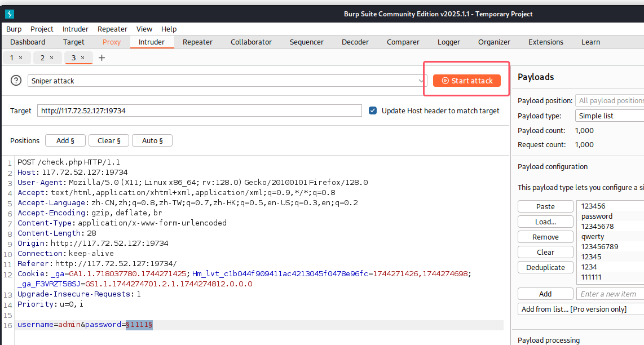
Task: Switch to the Comparer tab
Action: coord(403,42)
